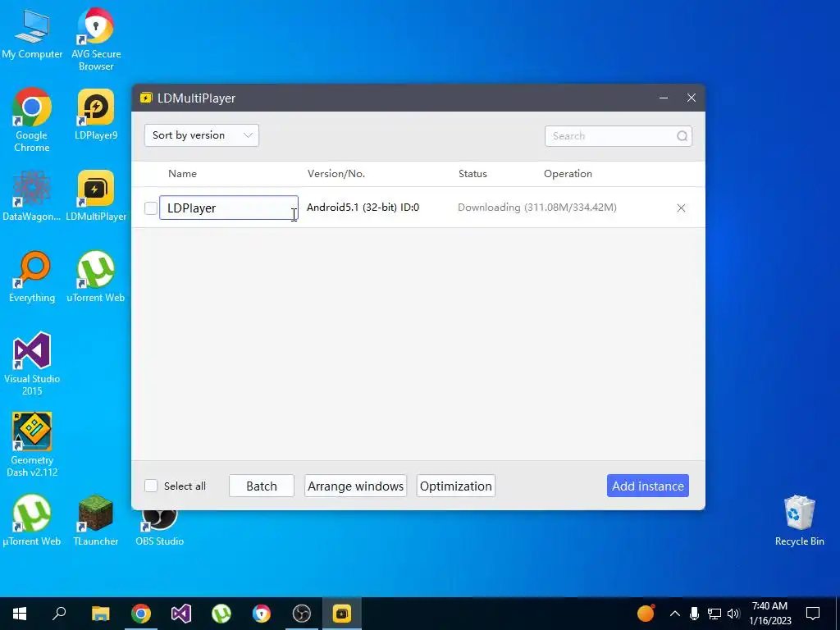Select the LDPlayer9 desktop shortcut

(96, 114)
